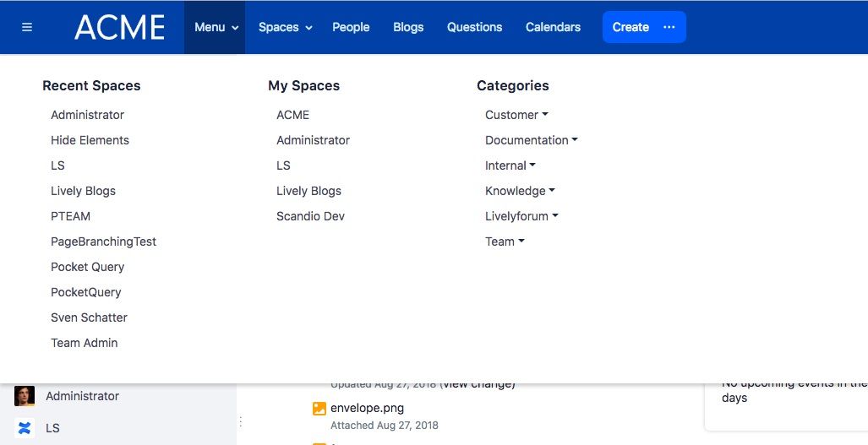This screenshot has width=868, height=445.
Task: Click the envelope.png image file icon
Action: [319, 409]
